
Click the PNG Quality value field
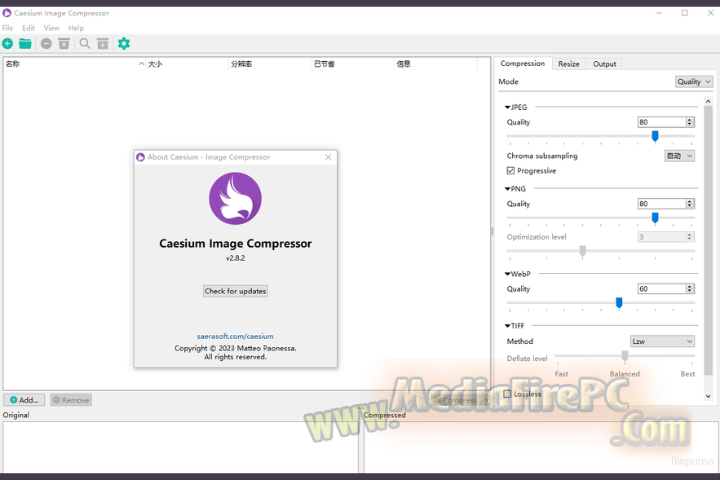pyautogui.click(x=661, y=204)
